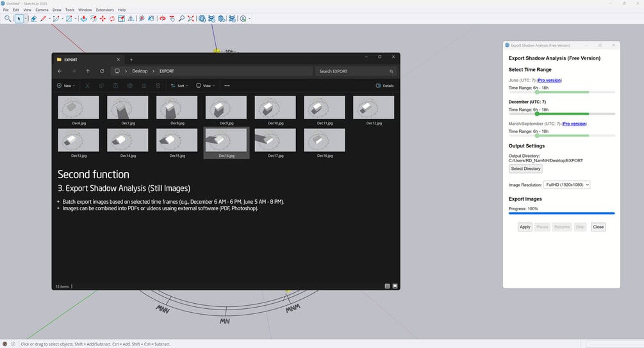Open the Tools menu in SketchUp

click(70, 10)
